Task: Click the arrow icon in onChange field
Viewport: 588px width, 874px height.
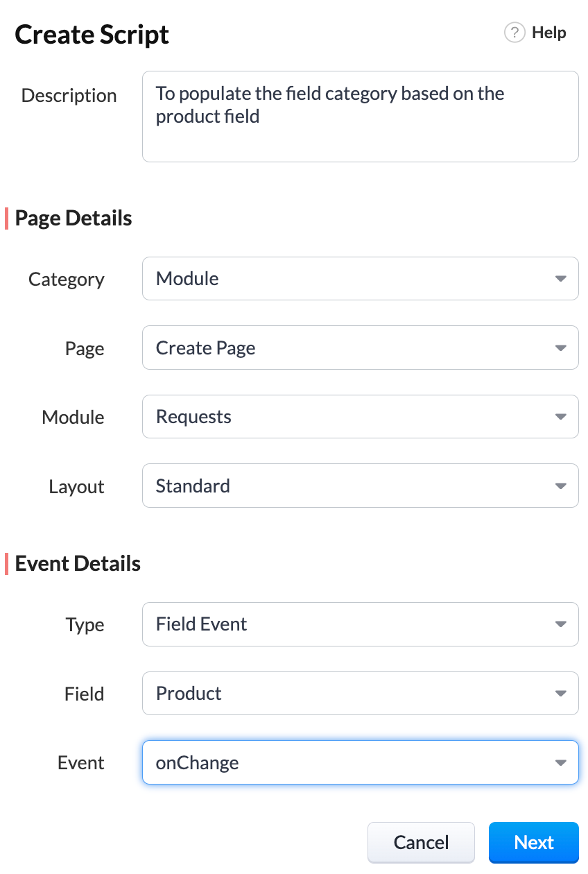Action: [561, 763]
